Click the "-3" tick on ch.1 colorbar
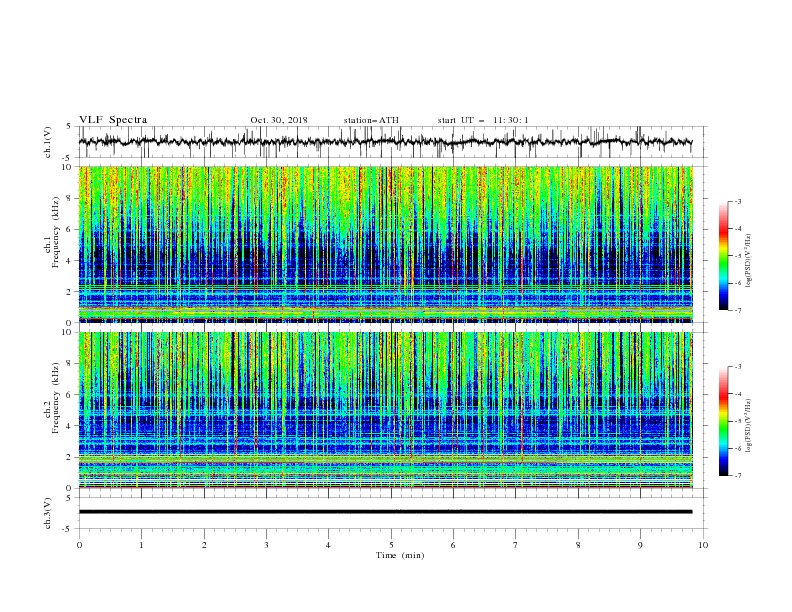Image resolution: width=792 pixels, height=612 pixels. 737,202
